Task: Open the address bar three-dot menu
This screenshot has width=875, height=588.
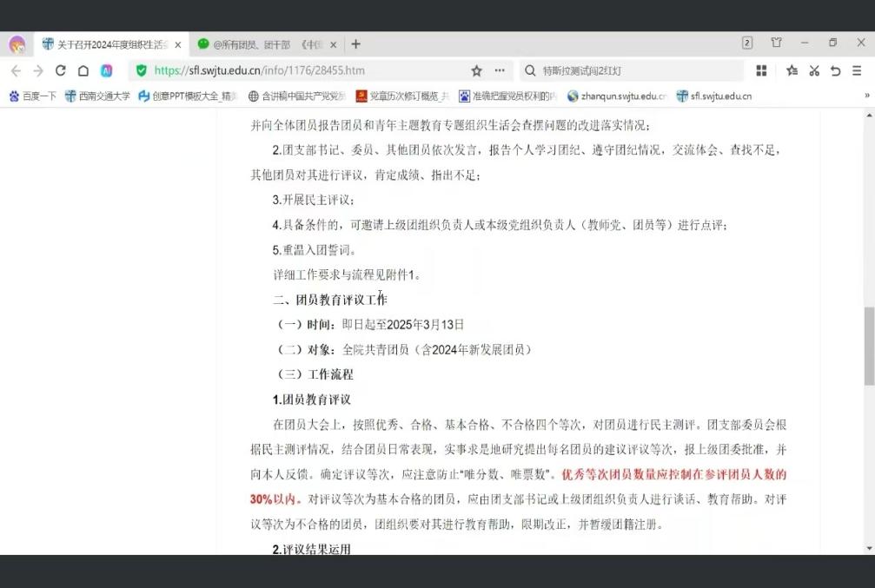Action: point(500,70)
